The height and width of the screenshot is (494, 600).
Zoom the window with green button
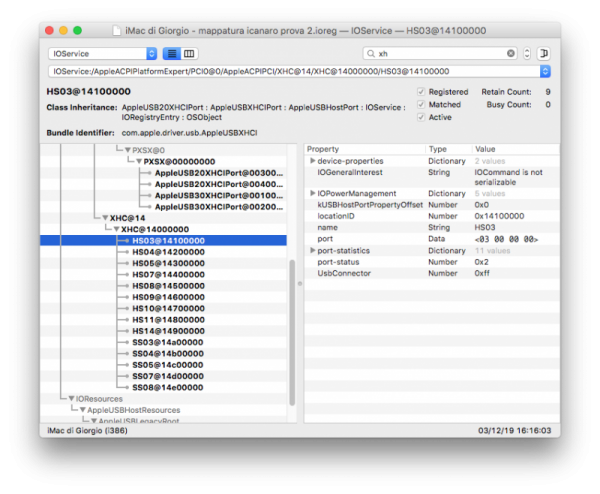[x=78, y=31]
